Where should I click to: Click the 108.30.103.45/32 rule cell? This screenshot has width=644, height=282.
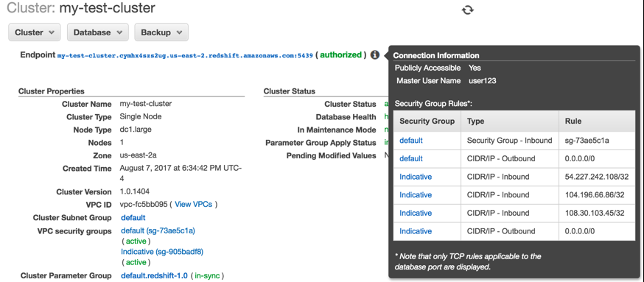[597, 213]
